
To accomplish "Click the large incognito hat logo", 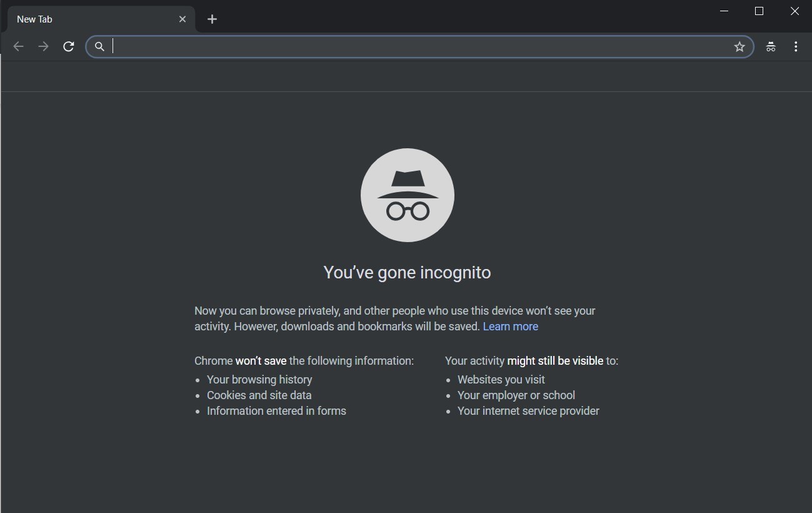I will pos(408,195).
